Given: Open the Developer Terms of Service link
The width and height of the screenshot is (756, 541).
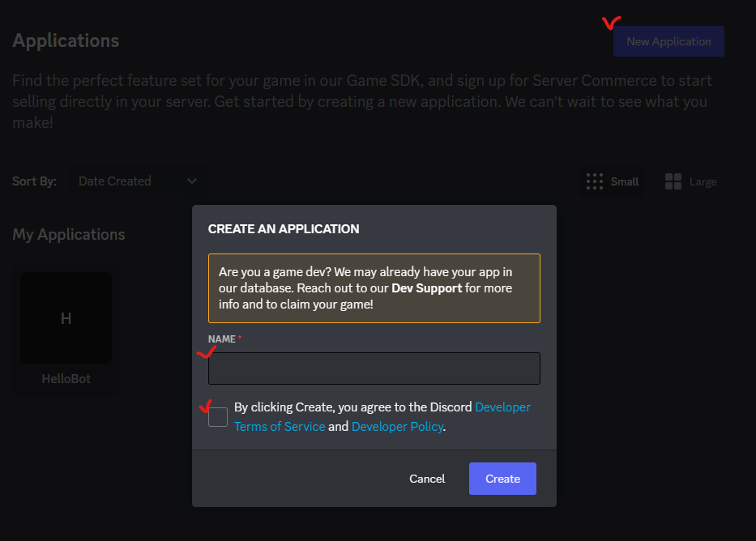Looking at the screenshot, I should [280, 426].
